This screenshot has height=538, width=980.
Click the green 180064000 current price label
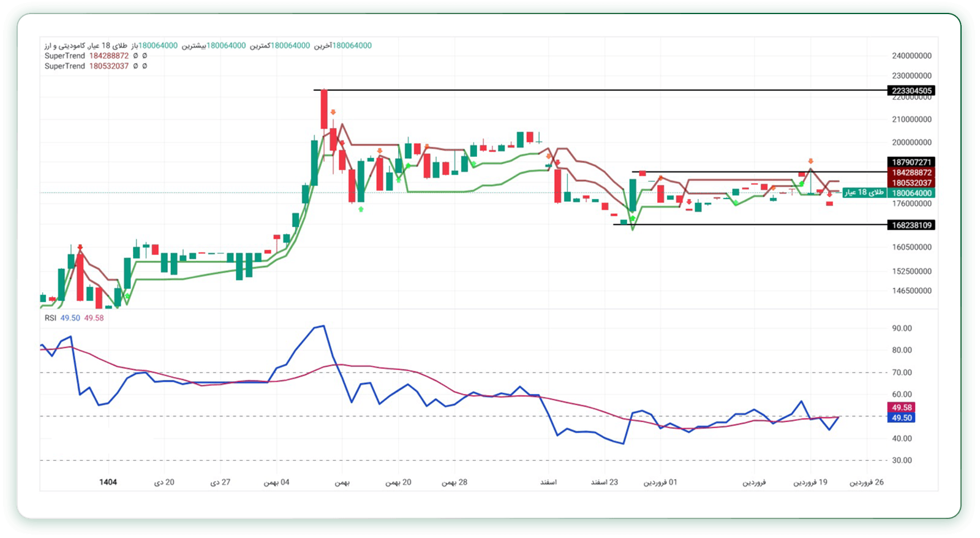pos(911,193)
